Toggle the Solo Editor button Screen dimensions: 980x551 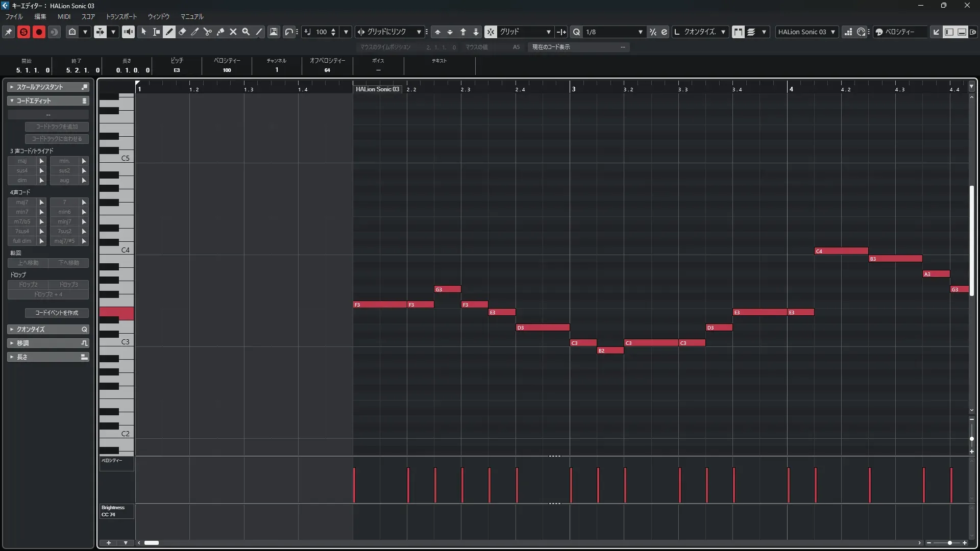tap(23, 32)
